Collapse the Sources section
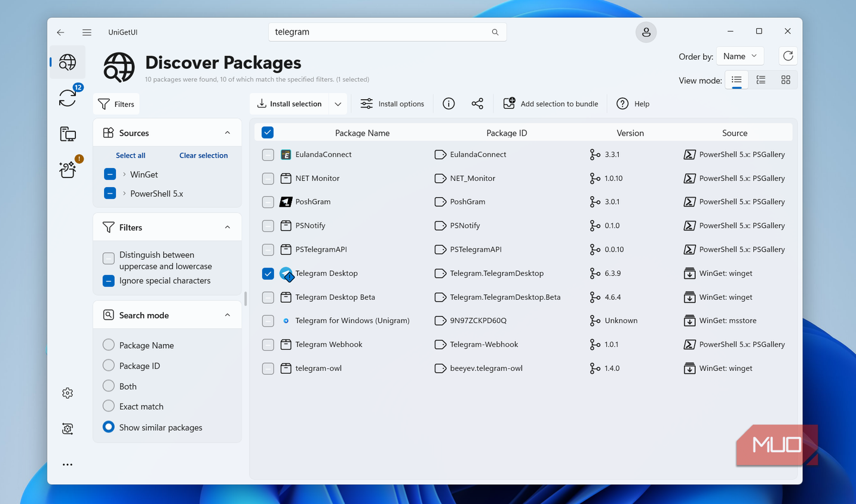Image resolution: width=856 pixels, height=504 pixels. tap(228, 133)
